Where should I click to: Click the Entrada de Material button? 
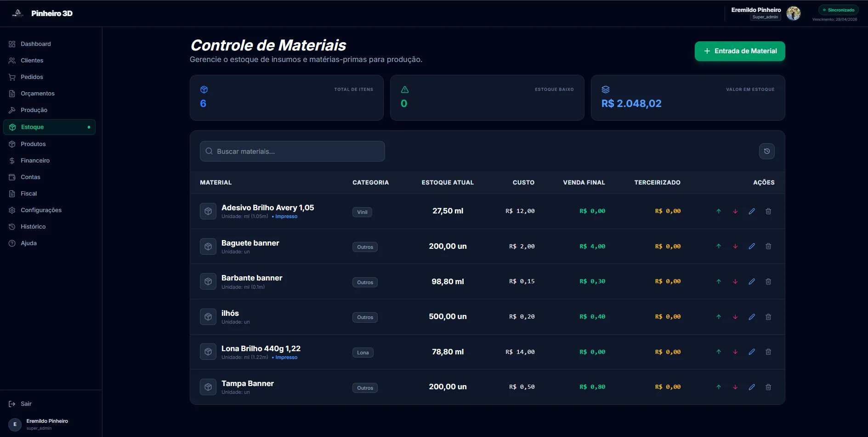[740, 51]
